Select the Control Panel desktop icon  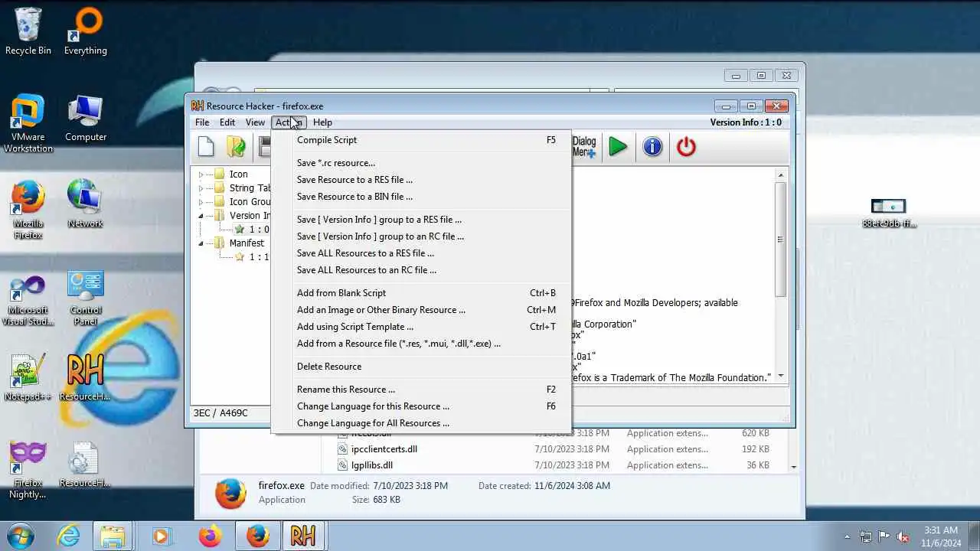86,298
